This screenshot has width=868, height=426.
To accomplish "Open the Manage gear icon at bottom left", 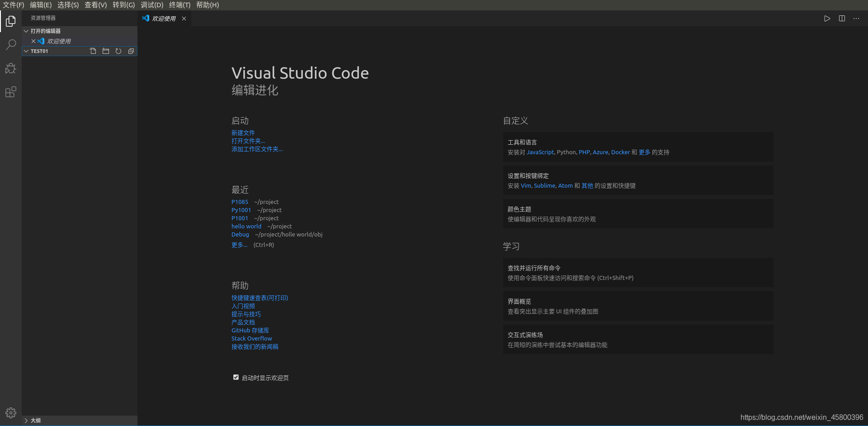I will 10,412.
